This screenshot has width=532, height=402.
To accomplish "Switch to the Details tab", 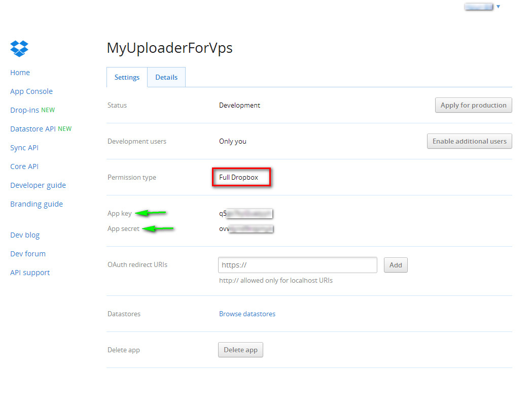I will coord(166,77).
